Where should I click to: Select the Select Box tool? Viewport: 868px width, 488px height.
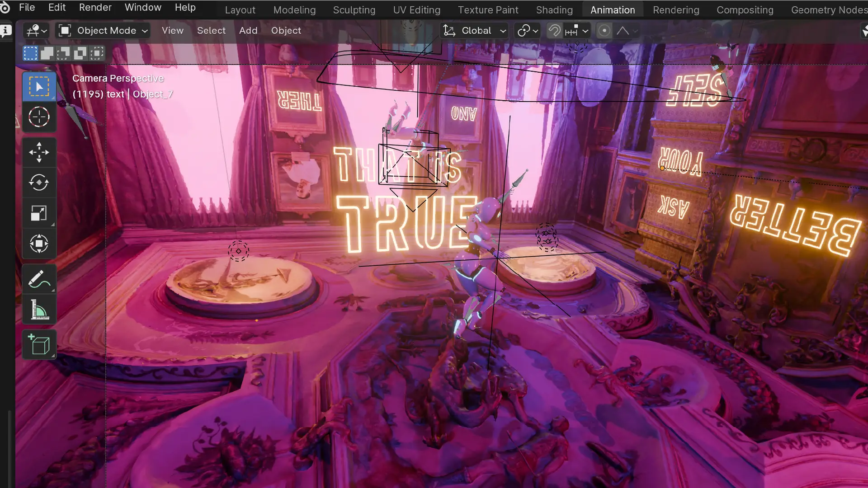pyautogui.click(x=39, y=86)
